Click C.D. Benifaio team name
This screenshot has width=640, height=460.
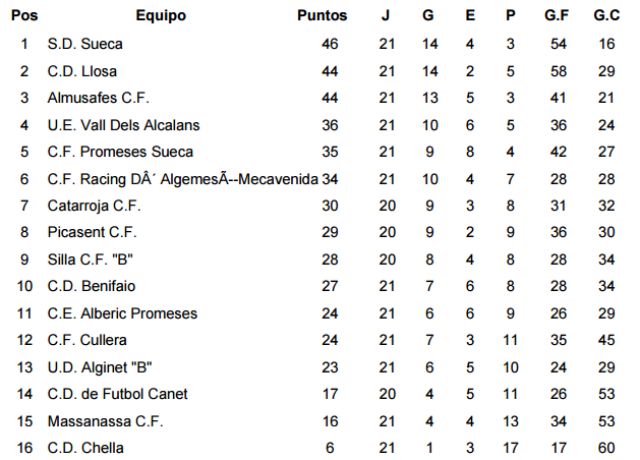[91, 286]
